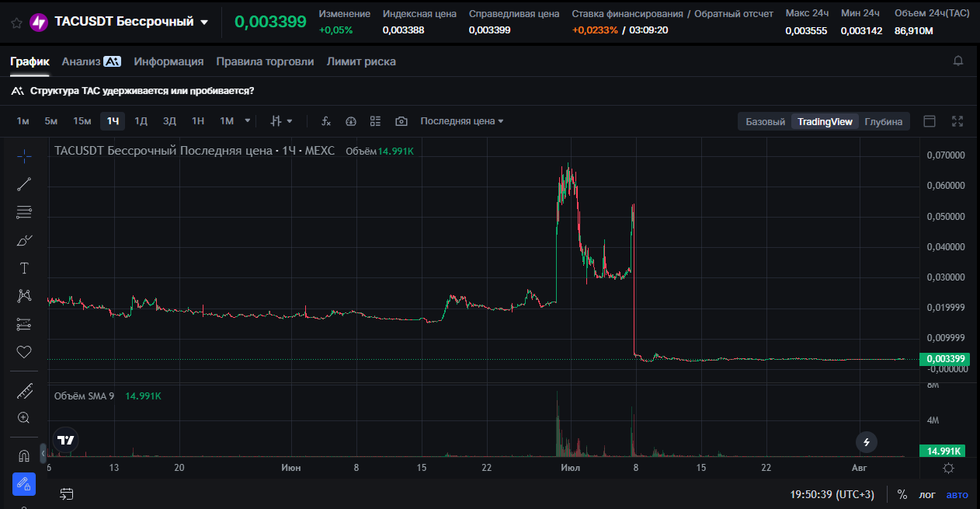Open the indicator templates icon
The height and width of the screenshot is (509, 980).
point(376,121)
